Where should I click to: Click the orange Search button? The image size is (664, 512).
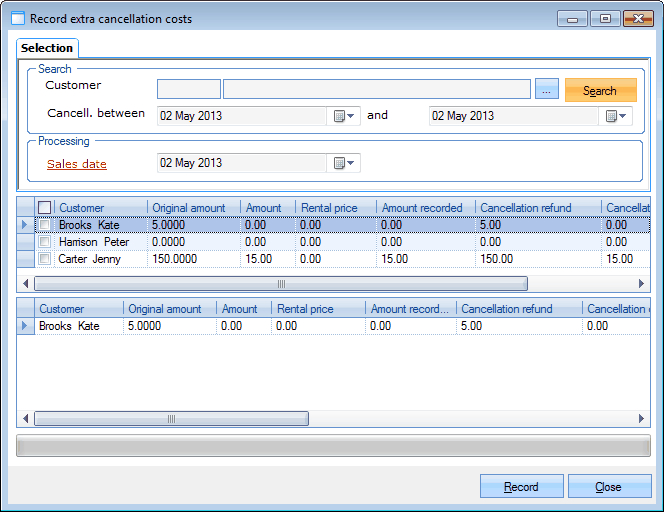coord(600,90)
